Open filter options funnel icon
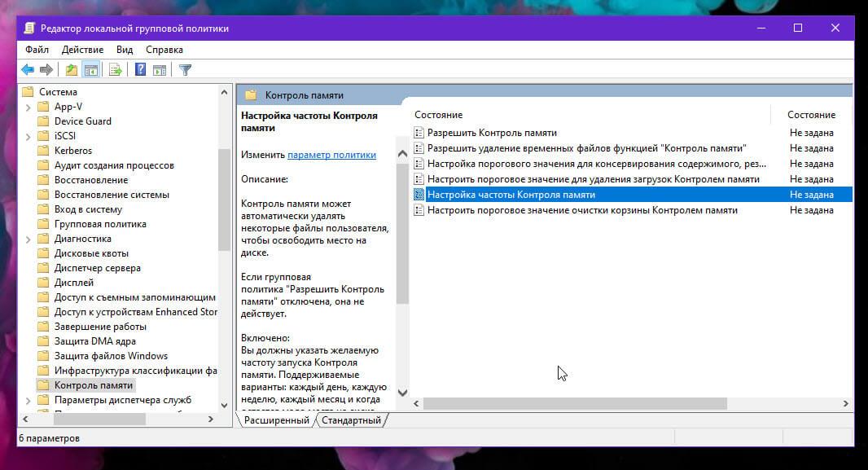Image resolution: width=868 pixels, height=470 pixels. pyautogui.click(x=186, y=70)
